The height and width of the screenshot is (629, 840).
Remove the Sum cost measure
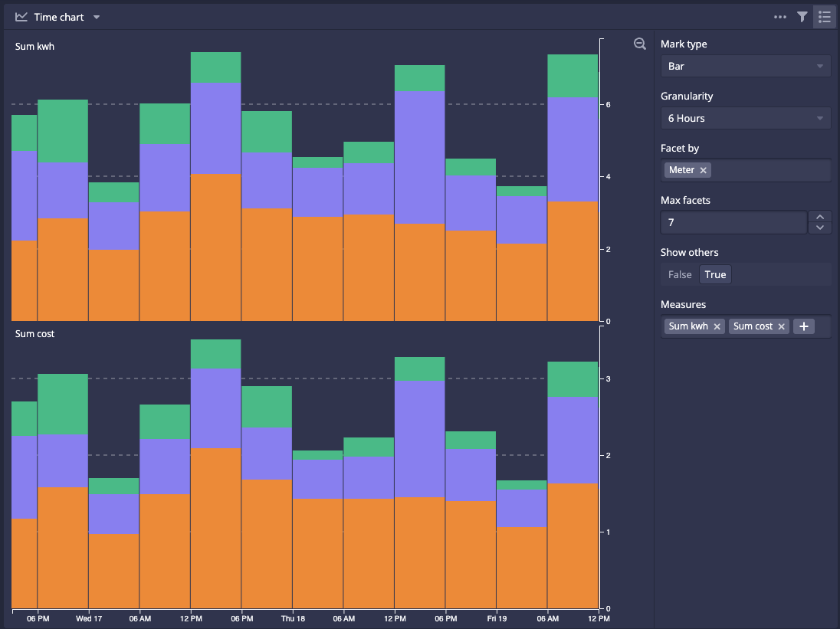[x=781, y=326]
